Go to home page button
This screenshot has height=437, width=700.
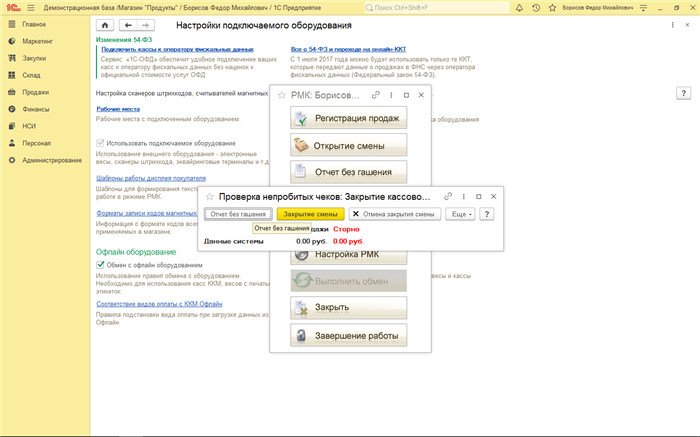(x=105, y=25)
